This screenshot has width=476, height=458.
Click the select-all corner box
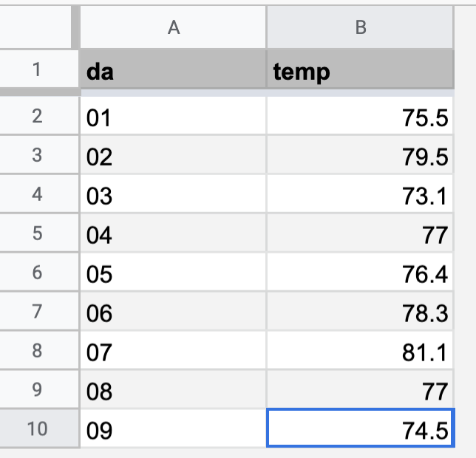point(37,27)
